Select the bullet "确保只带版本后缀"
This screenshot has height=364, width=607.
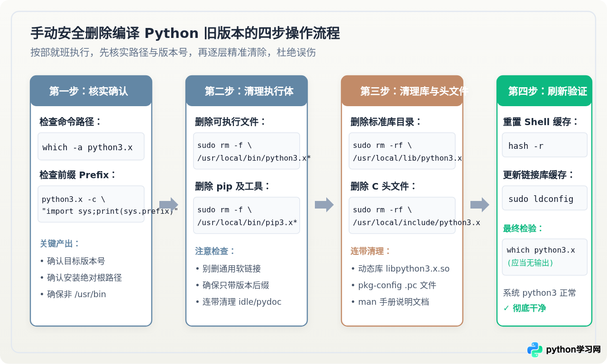click(x=232, y=285)
